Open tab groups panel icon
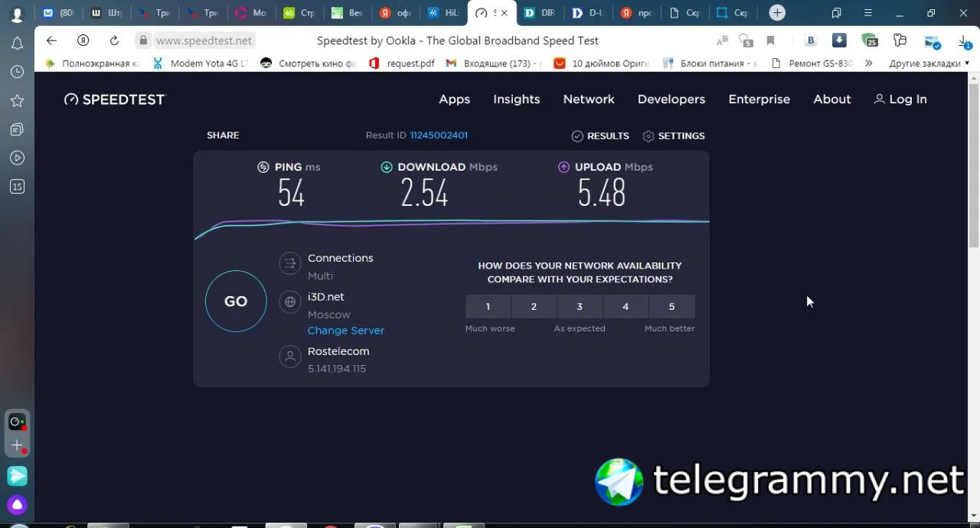Image resolution: width=980 pixels, height=528 pixels. click(836, 13)
